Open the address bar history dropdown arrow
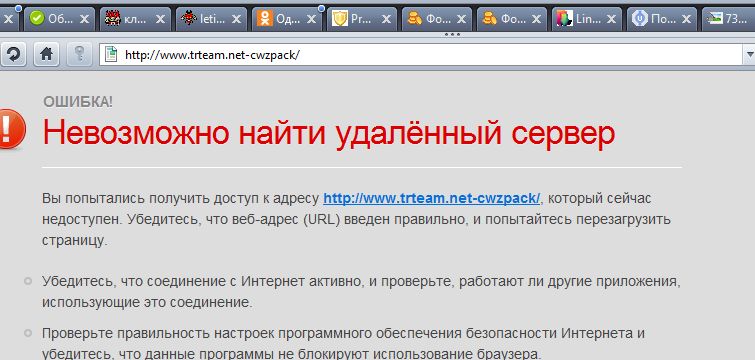The image size is (755, 360). coord(750,54)
